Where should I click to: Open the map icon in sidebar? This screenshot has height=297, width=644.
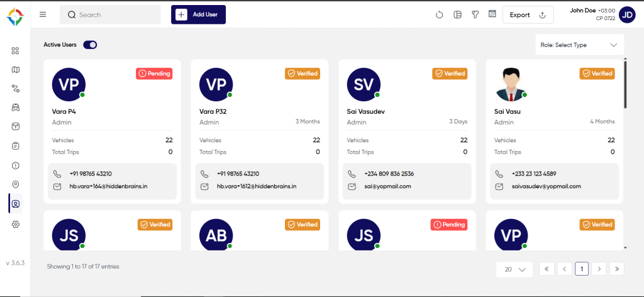pos(15,69)
